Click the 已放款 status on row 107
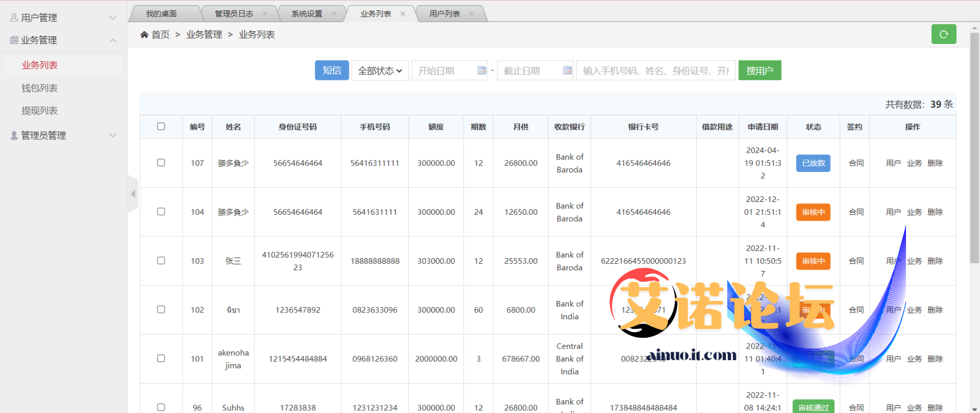The height and width of the screenshot is (413, 980). pyautogui.click(x=813, y=163)
